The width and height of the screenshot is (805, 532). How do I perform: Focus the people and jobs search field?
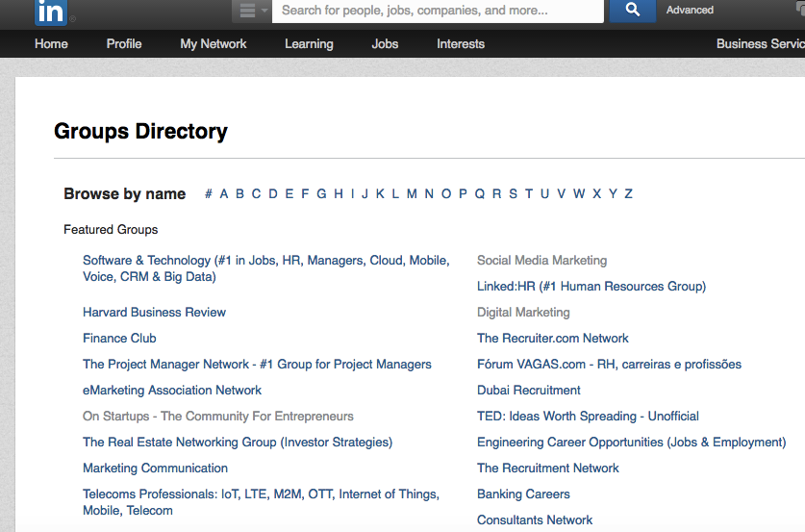438,11
